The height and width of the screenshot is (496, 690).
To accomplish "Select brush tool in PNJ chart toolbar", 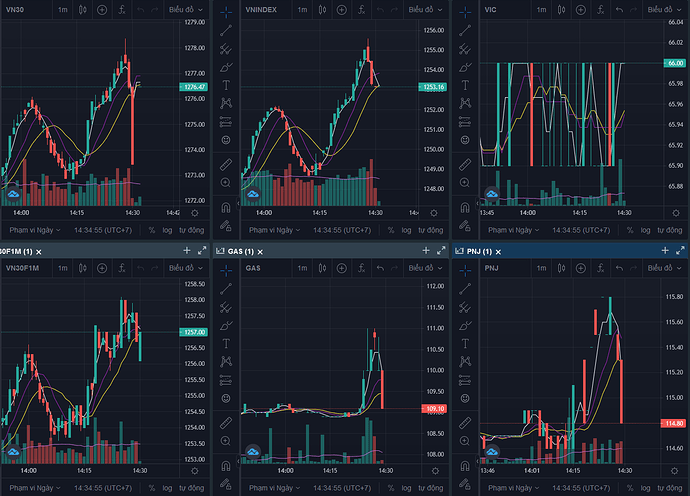I will [x=465, y=326].
